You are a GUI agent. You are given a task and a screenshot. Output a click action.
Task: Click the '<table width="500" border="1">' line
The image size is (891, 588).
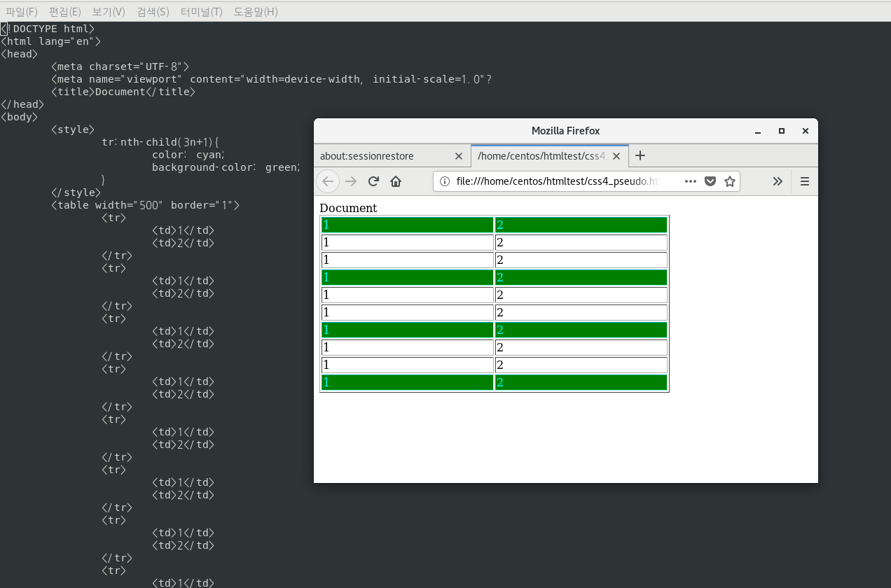(146, 205)
